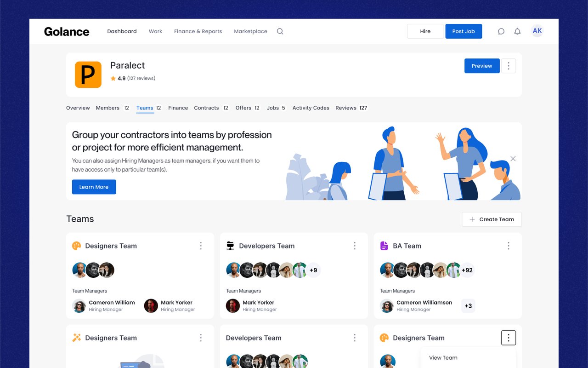Click the Golance logo

coord(67,31)
